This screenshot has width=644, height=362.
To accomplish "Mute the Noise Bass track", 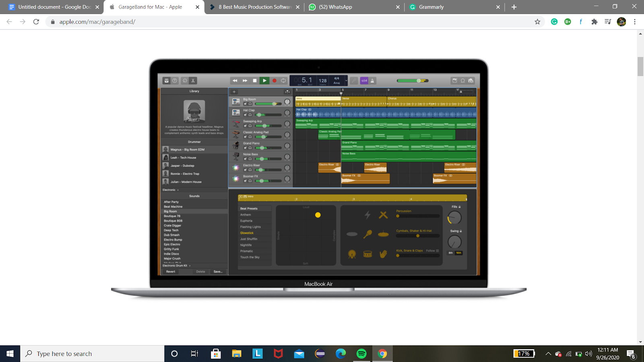I will click(x=245, y=159).
